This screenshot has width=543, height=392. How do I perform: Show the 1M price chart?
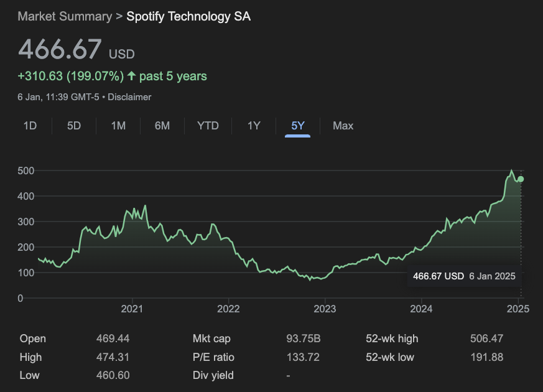[x=118, y=126]
